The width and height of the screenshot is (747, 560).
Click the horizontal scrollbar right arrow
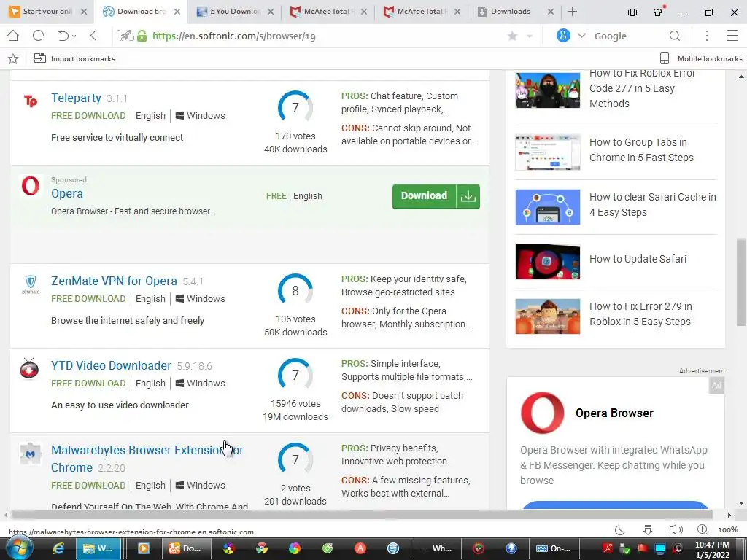(729, 515)
